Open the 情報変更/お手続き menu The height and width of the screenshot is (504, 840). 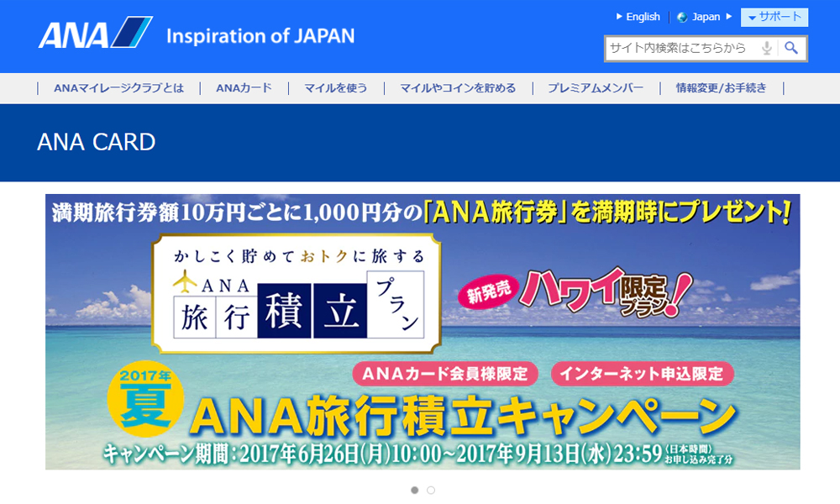pyautogui.click(x=721, y=88)
